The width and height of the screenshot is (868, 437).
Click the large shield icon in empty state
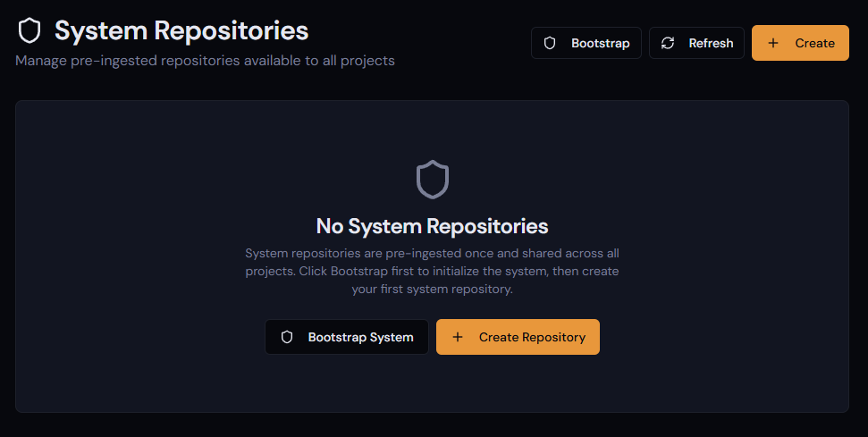tap(433, 180)
